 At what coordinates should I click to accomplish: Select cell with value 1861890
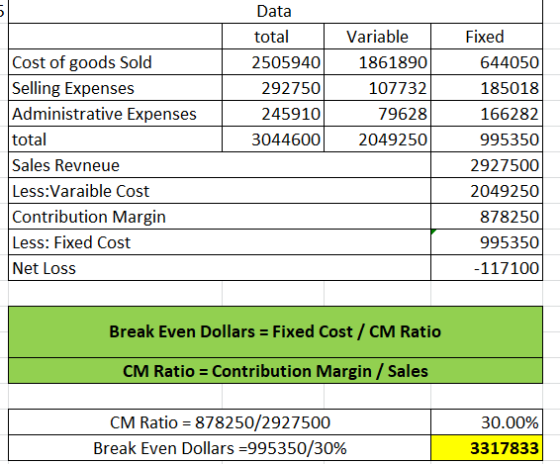[377, 62]
